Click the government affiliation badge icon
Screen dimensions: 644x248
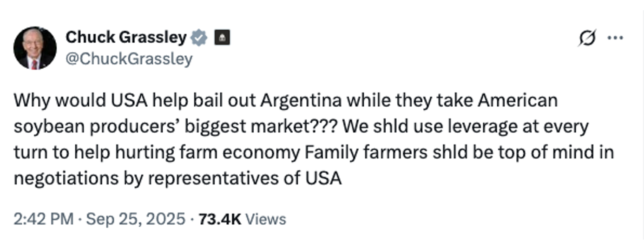222,38
